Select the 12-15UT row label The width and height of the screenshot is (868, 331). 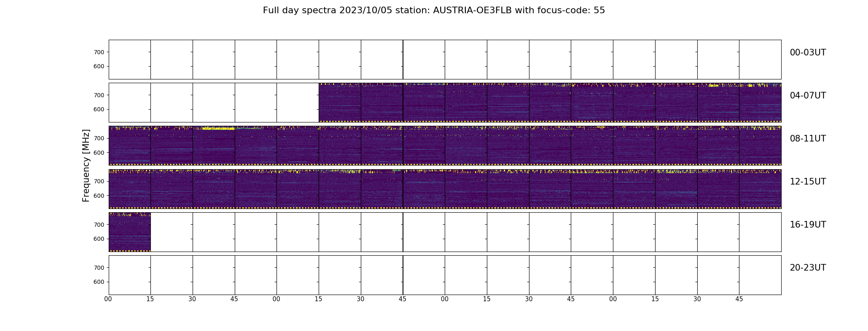pos(808,182)
